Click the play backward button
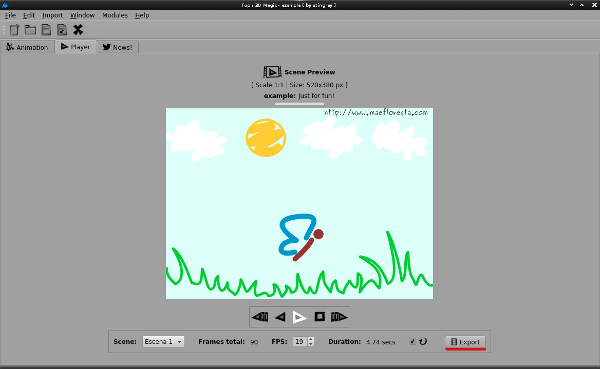This screenshot has width=600, height=369. coord(280,317)
